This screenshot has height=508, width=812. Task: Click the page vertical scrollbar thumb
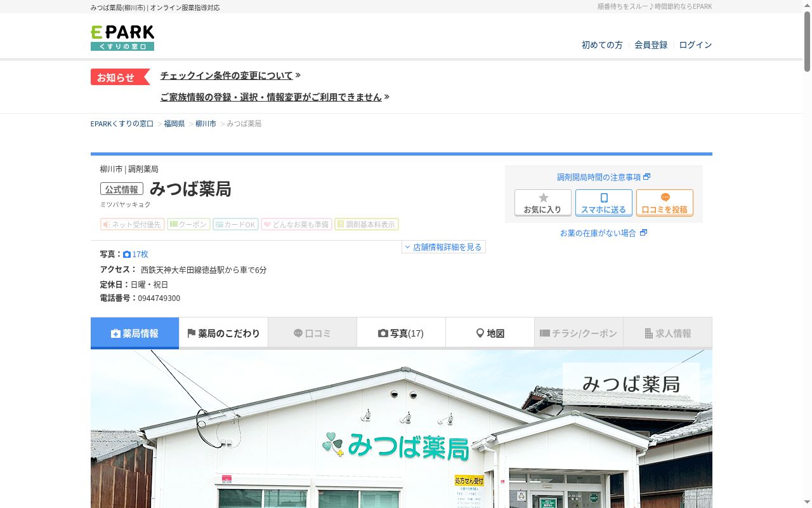808,41
